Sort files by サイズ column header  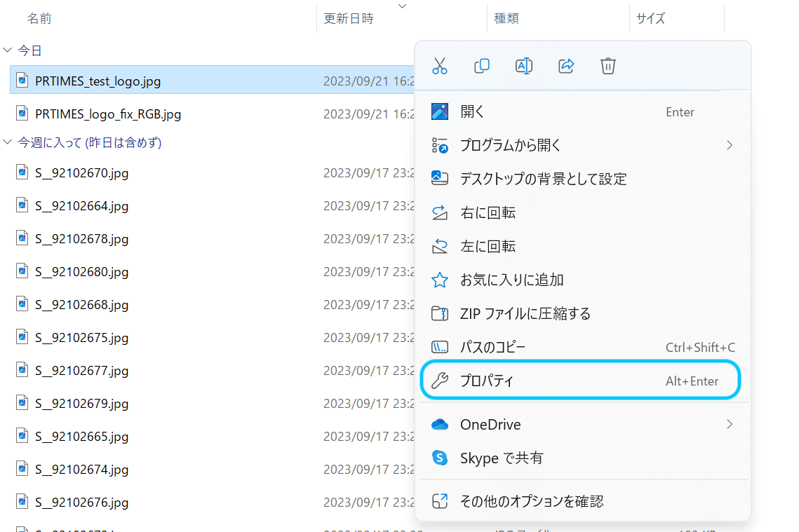click(x=650, y=18)
